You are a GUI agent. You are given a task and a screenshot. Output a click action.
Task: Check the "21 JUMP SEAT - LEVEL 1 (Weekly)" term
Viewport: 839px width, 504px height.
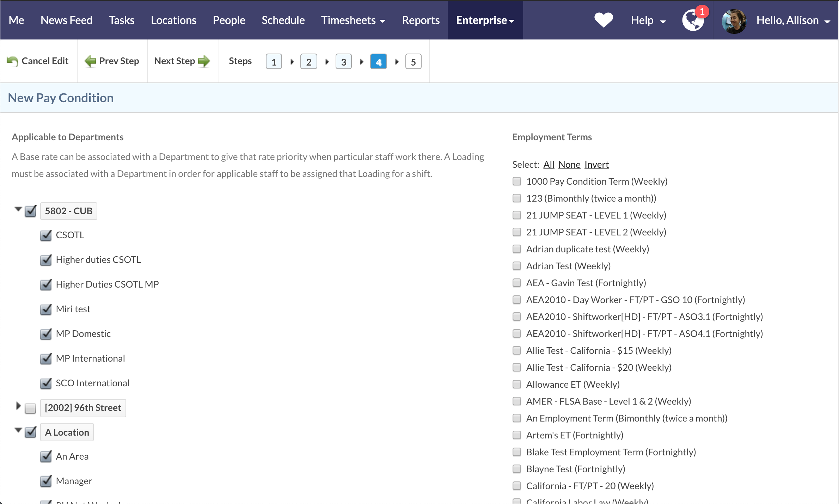coord(517,215)
